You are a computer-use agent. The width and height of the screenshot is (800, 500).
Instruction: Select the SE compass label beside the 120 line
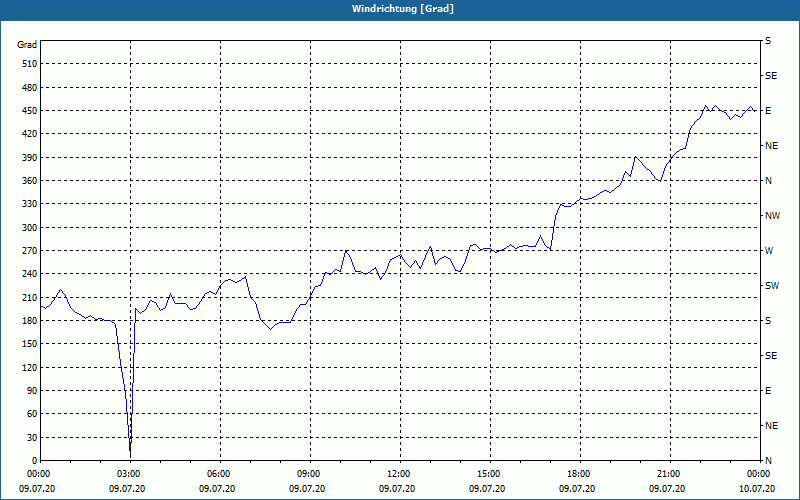[x=771, y=356]
